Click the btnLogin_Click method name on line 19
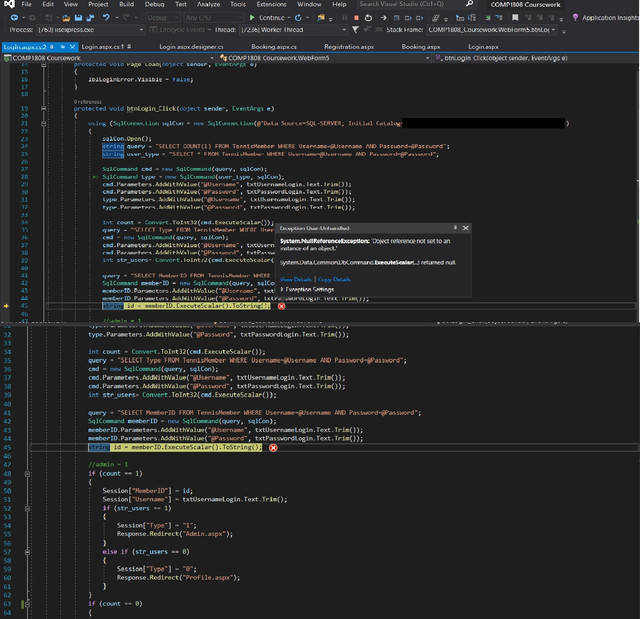This screenshot has width=640, height=619. tap(151, 109)
